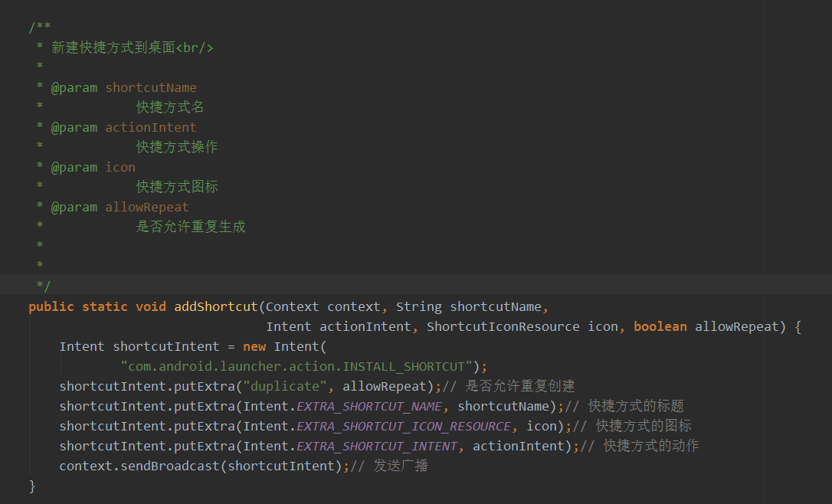Click the EXTRA_SHORTCUT_ICON_RESOURCE constant
This screenshot has height=504, width=832.
(404, 426)
